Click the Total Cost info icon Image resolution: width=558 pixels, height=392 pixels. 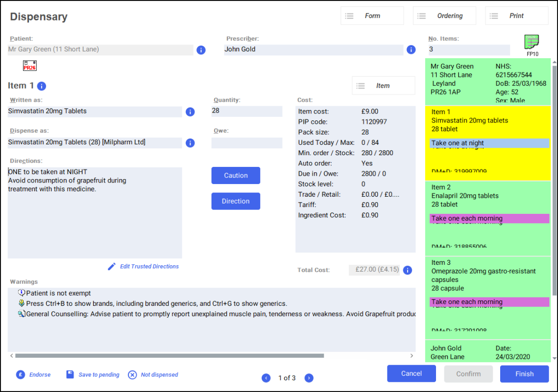(407, 270)
